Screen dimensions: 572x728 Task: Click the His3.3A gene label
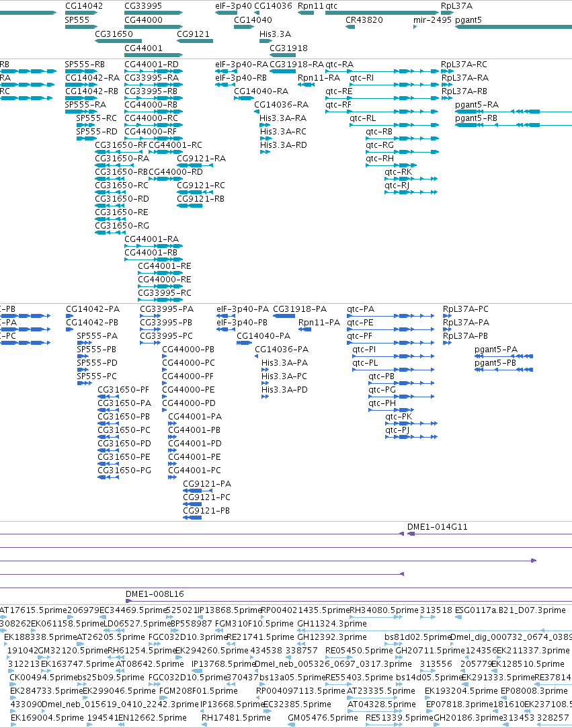point(276,34)
